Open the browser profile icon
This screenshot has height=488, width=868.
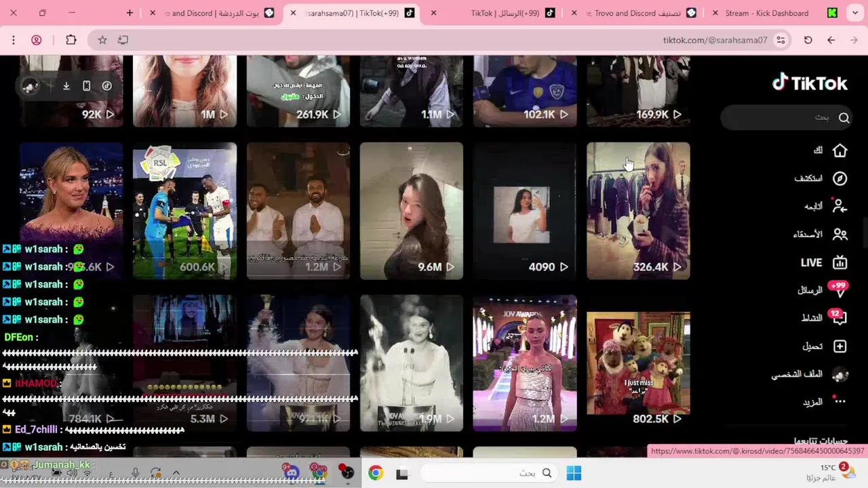tap(37, 40)
